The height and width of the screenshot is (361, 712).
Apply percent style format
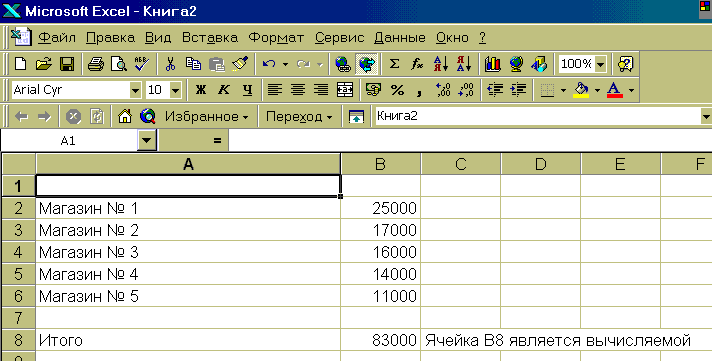coord(397,90)
